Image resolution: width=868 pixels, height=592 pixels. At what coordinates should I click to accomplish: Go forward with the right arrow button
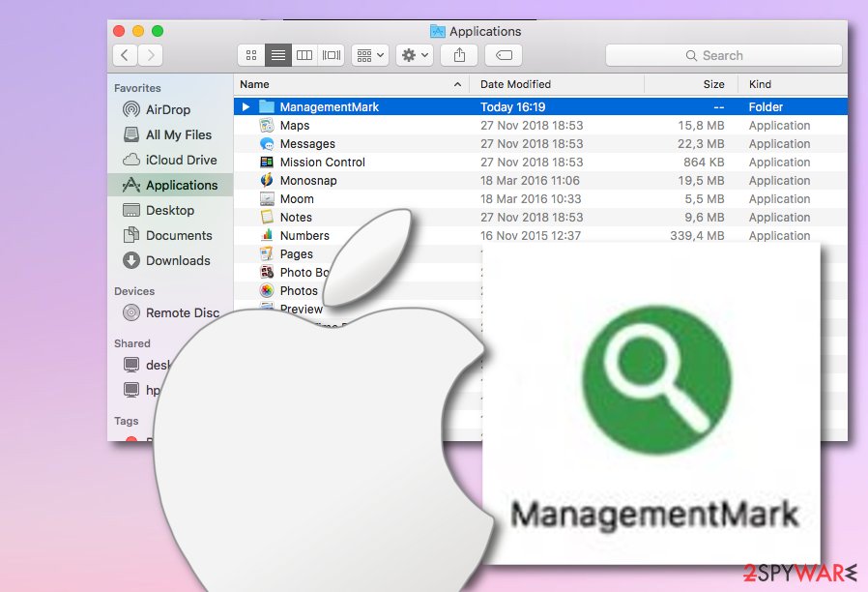tap(151, 55)
